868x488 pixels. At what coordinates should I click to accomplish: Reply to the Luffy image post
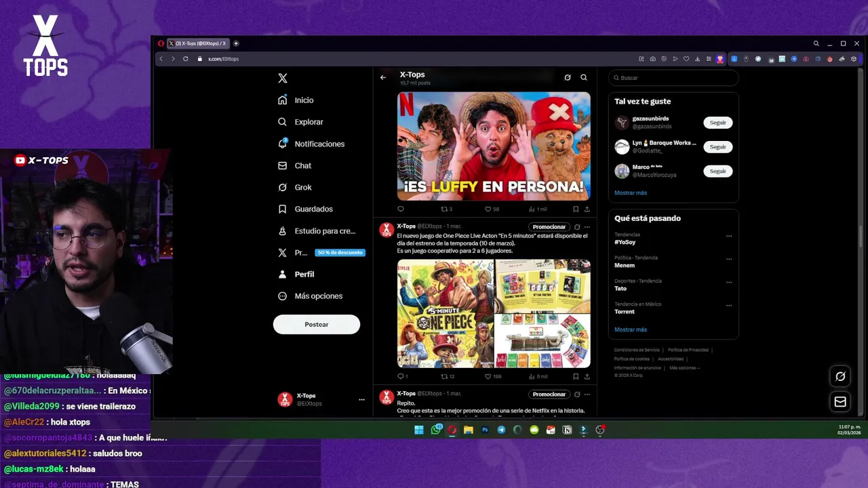point(401,209)
